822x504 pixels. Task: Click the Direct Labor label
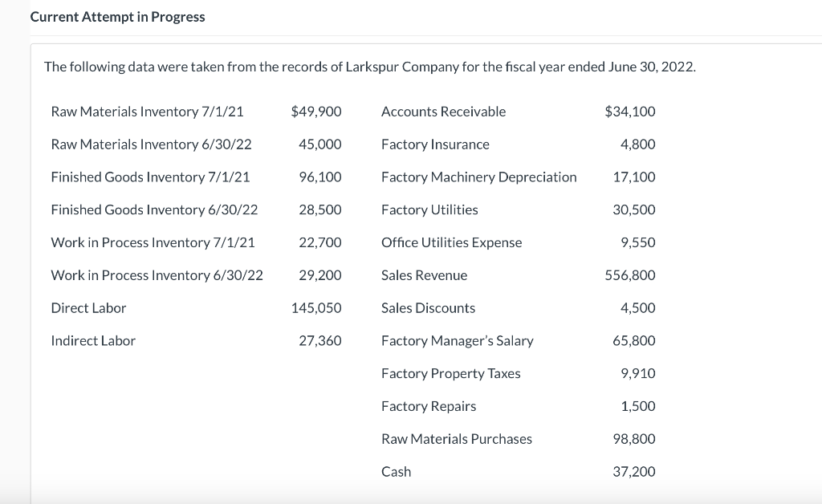coord(88,308)
